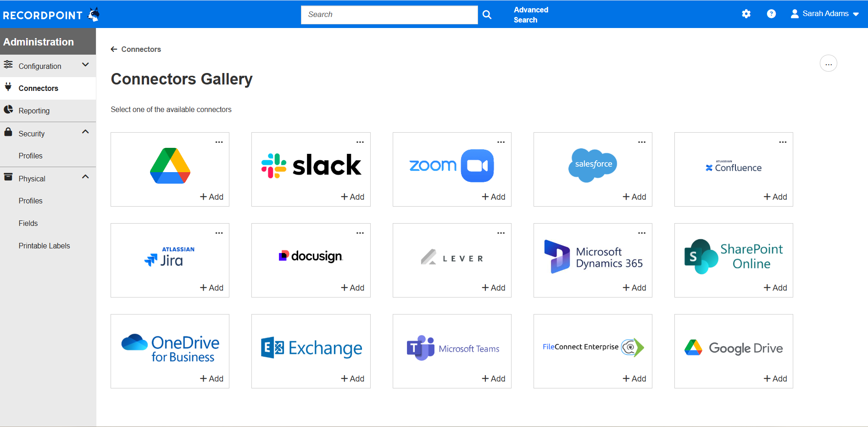Add the Slack connector

(x=352, y=197)
